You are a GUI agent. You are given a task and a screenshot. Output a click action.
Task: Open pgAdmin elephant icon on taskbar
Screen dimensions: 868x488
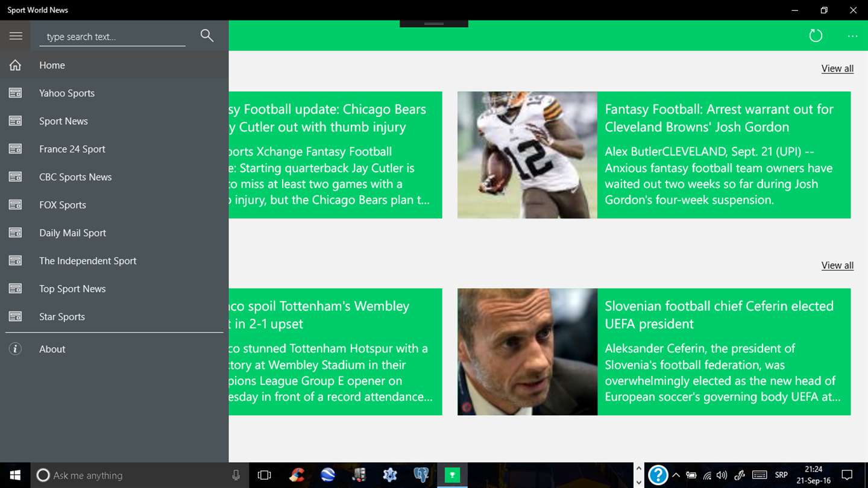(421, 475)
